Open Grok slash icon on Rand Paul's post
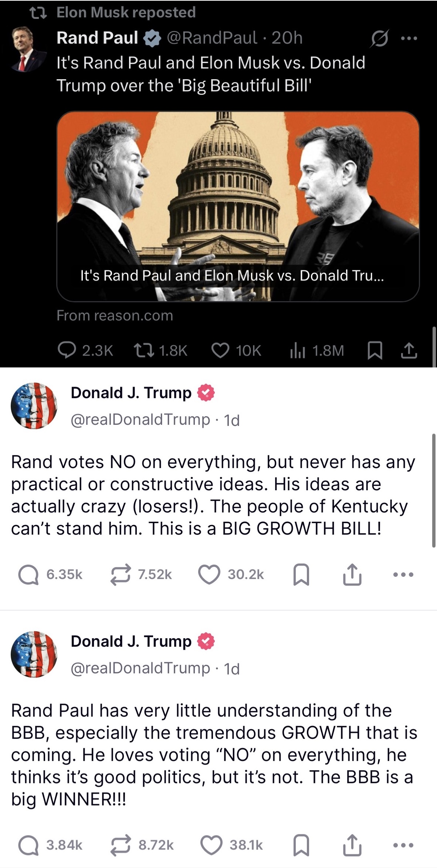The width and height of the screenshot is (437, 868). 379,38
